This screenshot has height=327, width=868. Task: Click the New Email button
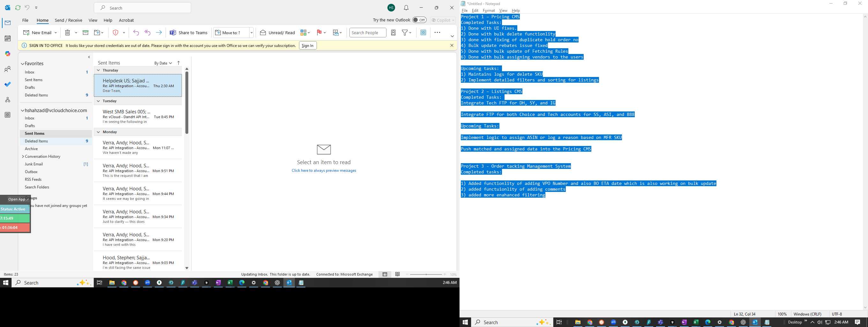37,33
